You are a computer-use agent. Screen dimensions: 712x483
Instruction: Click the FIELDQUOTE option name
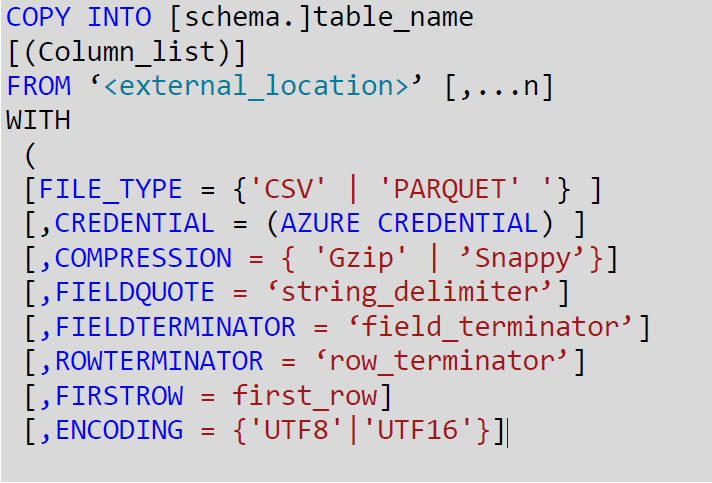pos(134,293)
